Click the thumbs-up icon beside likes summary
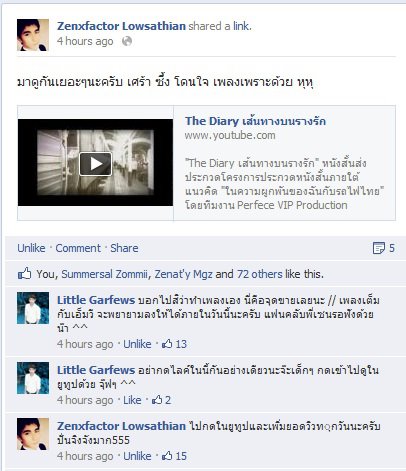406x471 pixels. (25, 274)
